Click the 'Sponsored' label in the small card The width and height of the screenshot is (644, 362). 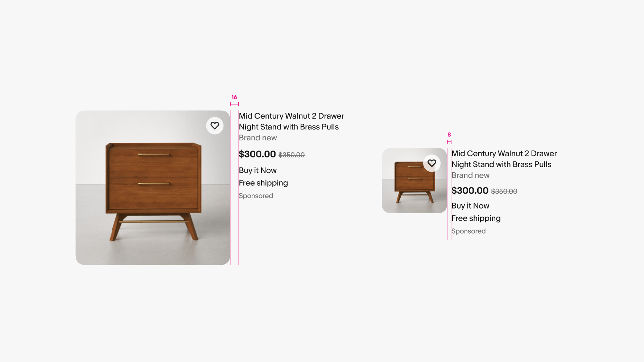[468, 231]
